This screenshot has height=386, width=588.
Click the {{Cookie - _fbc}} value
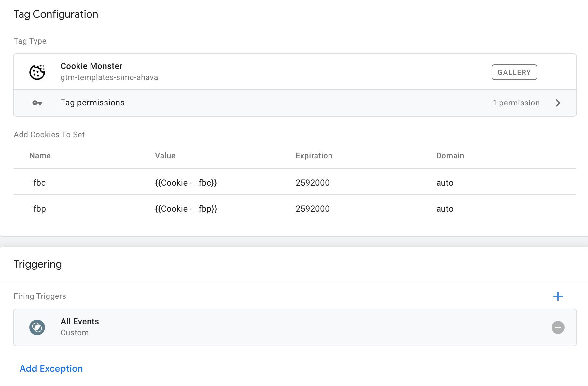tap(186, 183)
